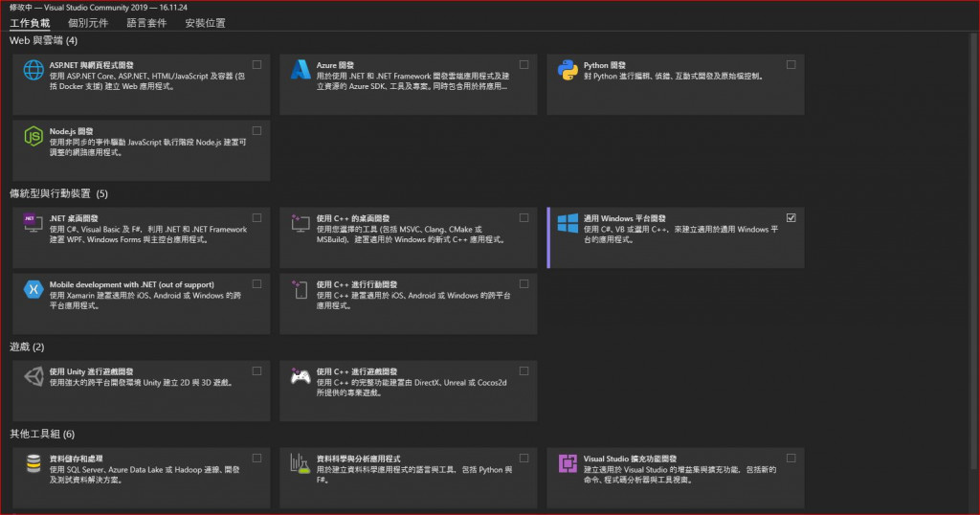The width and height of the screenshot is (980, 515).
Task: Click the 遊戲 (2) section heading
Action: pos(27,347)
